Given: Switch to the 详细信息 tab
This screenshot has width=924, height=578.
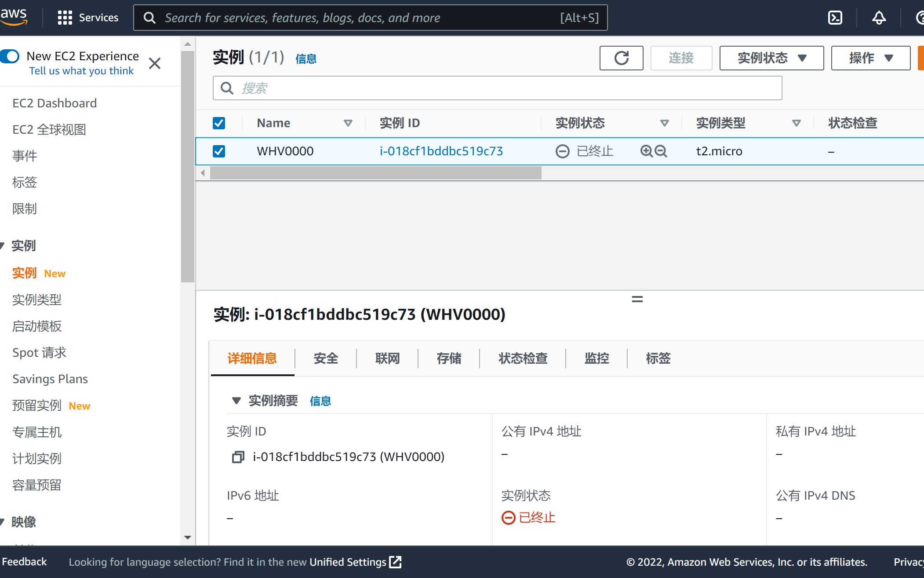Looking at the screenshot, I should (252, 359).
